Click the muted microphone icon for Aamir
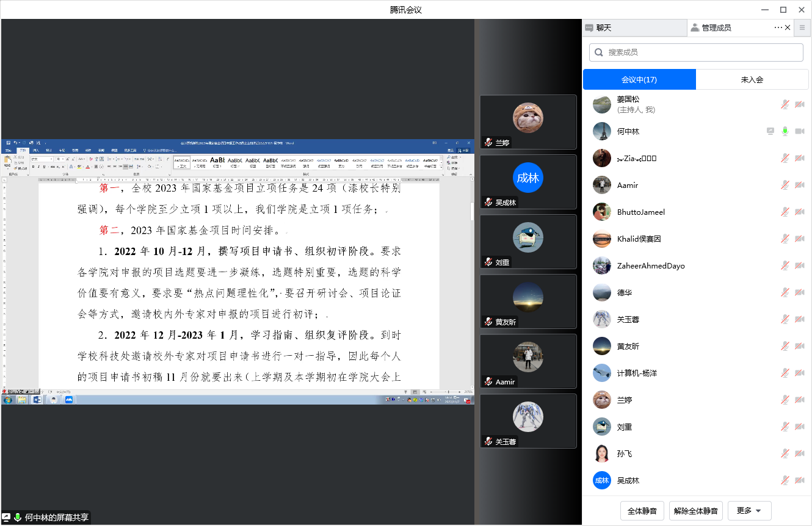 [x=785, y=186]
